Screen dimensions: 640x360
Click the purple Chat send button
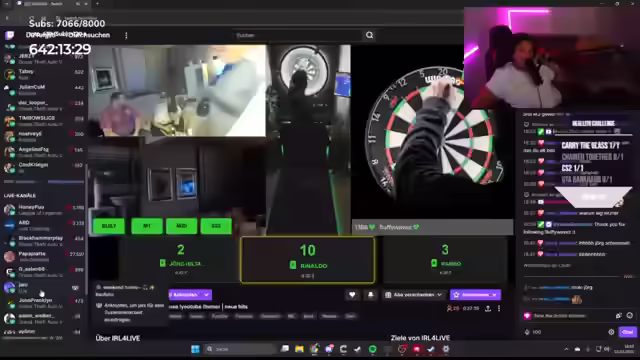[627, 332]
